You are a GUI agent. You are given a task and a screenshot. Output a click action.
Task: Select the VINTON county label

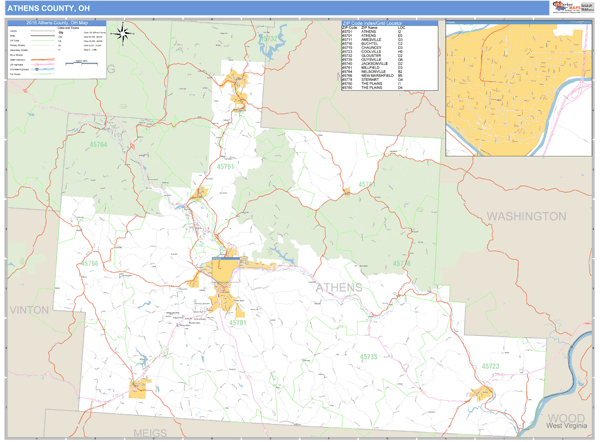tap(30, 310)
